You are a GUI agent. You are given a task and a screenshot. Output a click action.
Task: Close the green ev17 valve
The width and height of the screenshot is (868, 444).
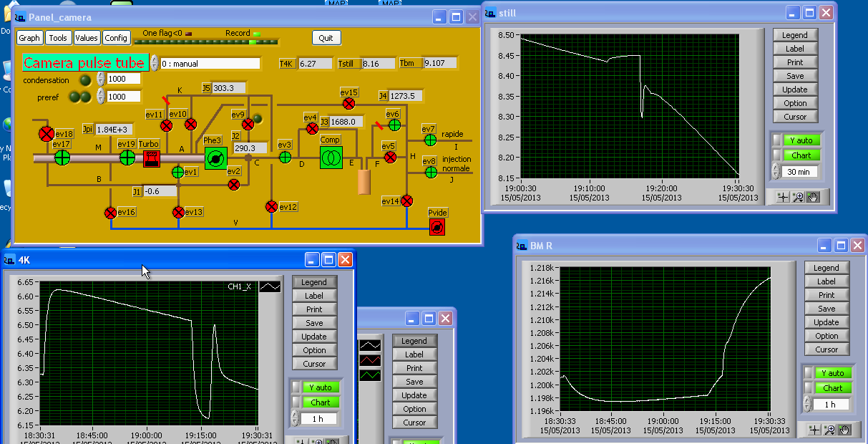(x=62, y=157)
